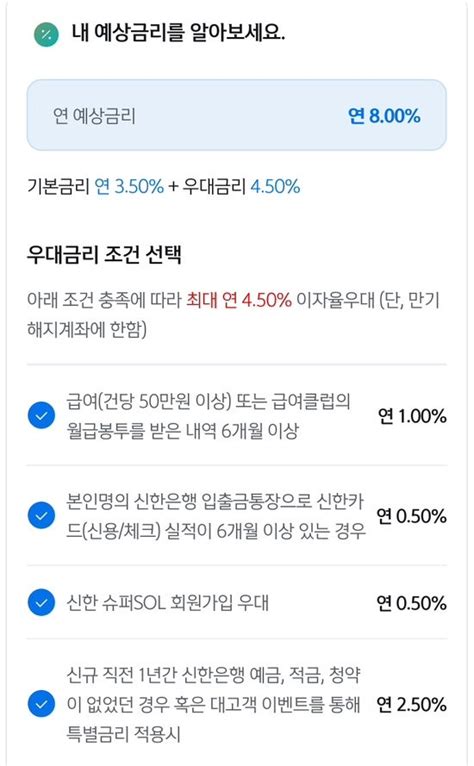Tap the 기본금리 연 3.50% text

(x=95, y=187)
